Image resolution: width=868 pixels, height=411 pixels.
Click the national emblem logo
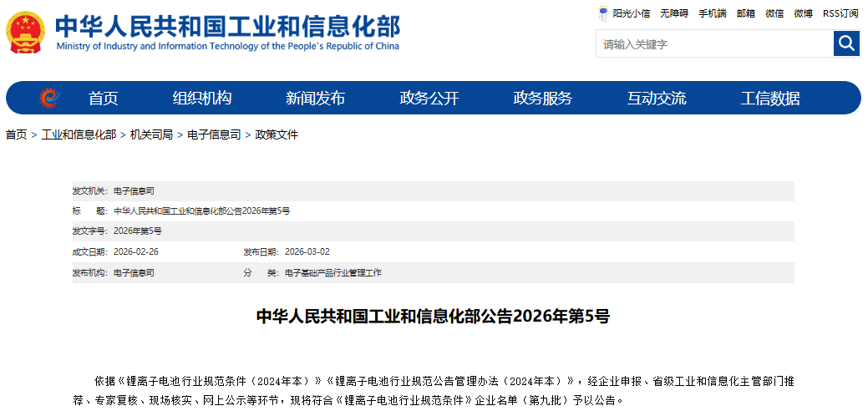[x=26, y=32]
